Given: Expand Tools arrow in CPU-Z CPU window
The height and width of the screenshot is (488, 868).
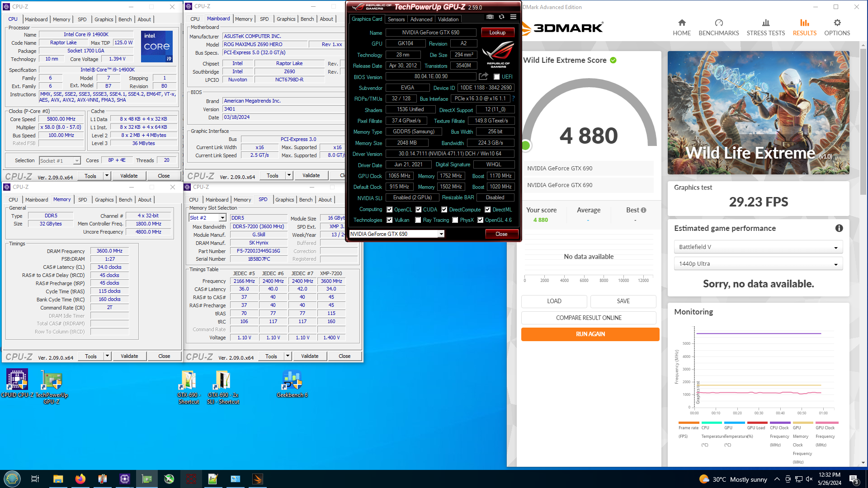Looking at the screenshot, I should coord(107,176).
